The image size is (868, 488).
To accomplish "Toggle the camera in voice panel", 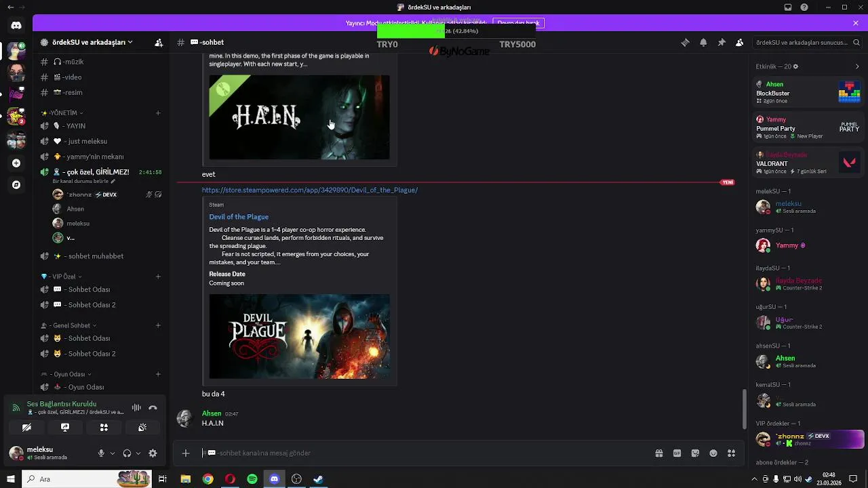I will (x=26, y=428).
